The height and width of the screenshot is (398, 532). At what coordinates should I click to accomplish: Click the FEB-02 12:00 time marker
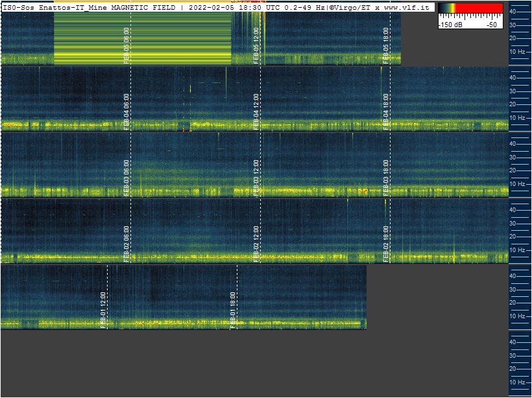[256, 244]
